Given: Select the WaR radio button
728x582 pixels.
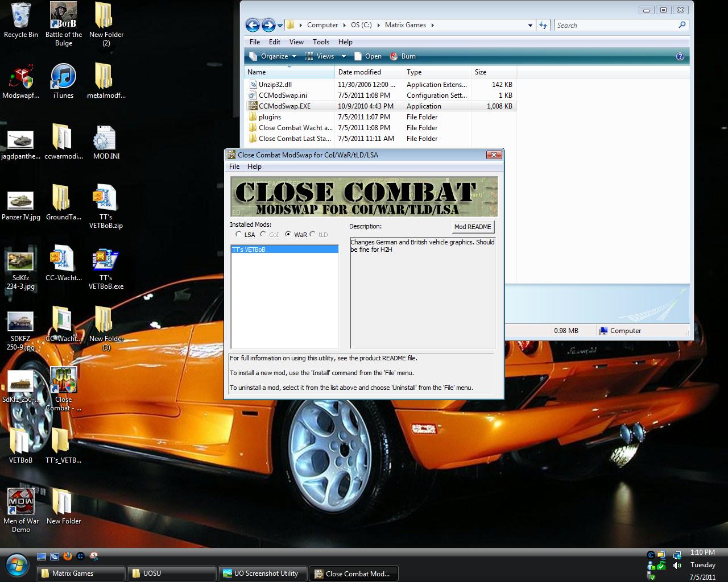Looking at the screenshot, I should click(x=288, y=234).
